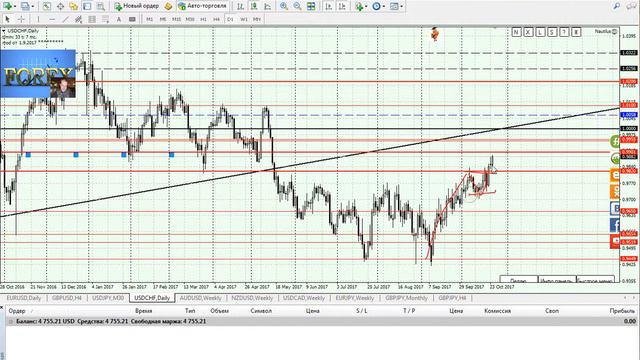This screenshot has width=640, height=360.
Task: Expand the Indicators dropdown arrow
Action: pos(366,6)
